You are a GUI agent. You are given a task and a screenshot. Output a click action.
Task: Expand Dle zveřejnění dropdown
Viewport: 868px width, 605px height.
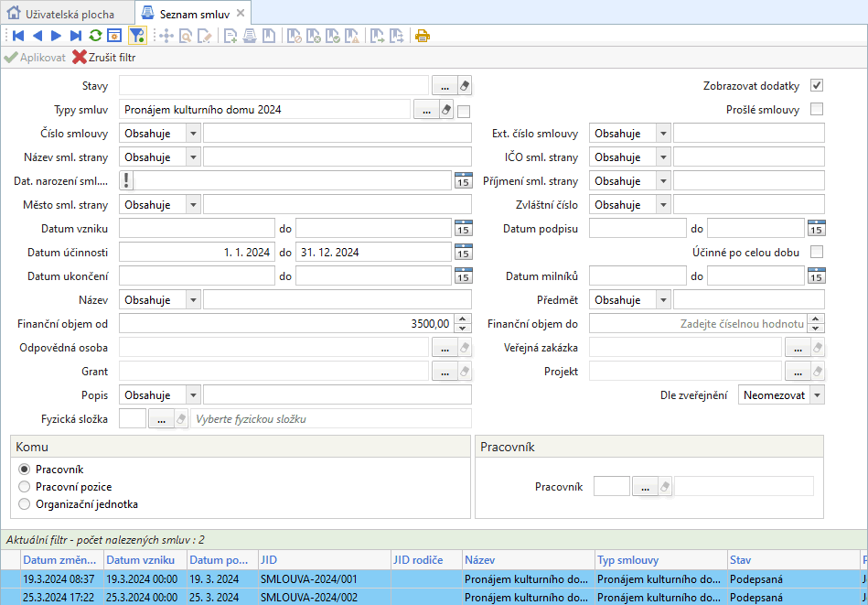pyautogui.click(x=816, y=395)
